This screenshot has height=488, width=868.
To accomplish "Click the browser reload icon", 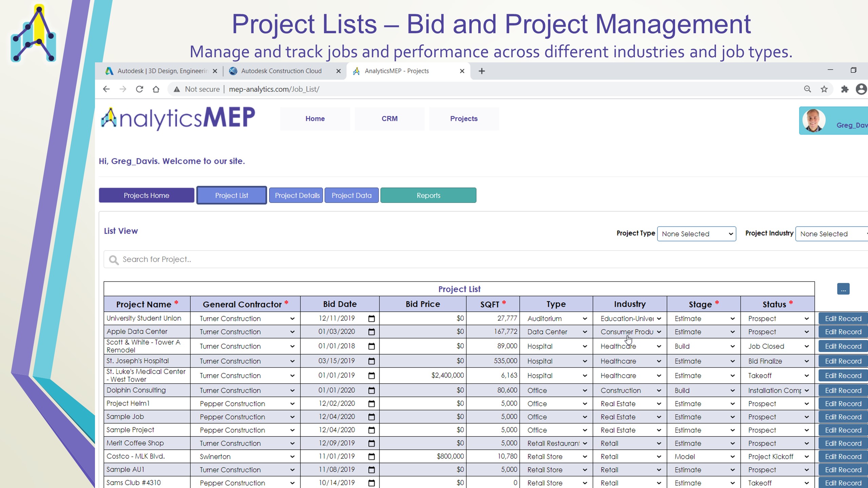I will (x=139, y=89).
